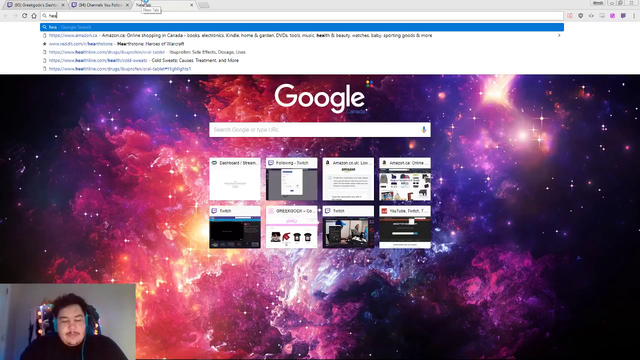The height and width of the screenshot is (360, 640).
Task: Open the code brackets extension icon
Action: tap(591, 16)
